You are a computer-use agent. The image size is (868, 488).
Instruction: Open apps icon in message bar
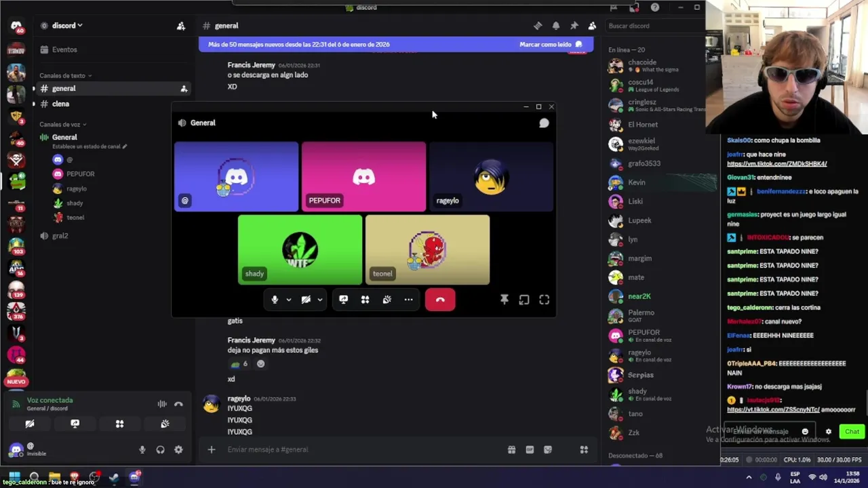(x=584, y=449)
